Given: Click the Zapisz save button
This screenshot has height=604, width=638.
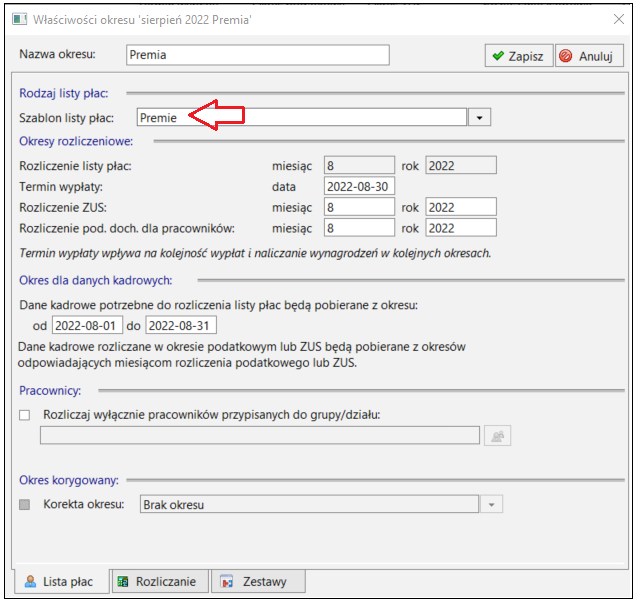Looking at the screenshot, I should point(518,56).
